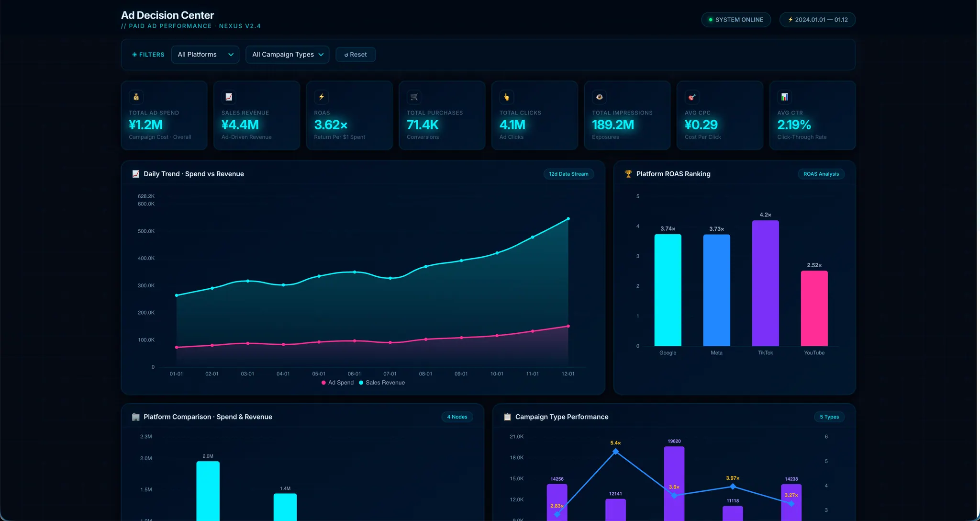Toggle the Sales Revenue series in the legend
This screenshot has height=521, width=980.
(x=382, y=383)
